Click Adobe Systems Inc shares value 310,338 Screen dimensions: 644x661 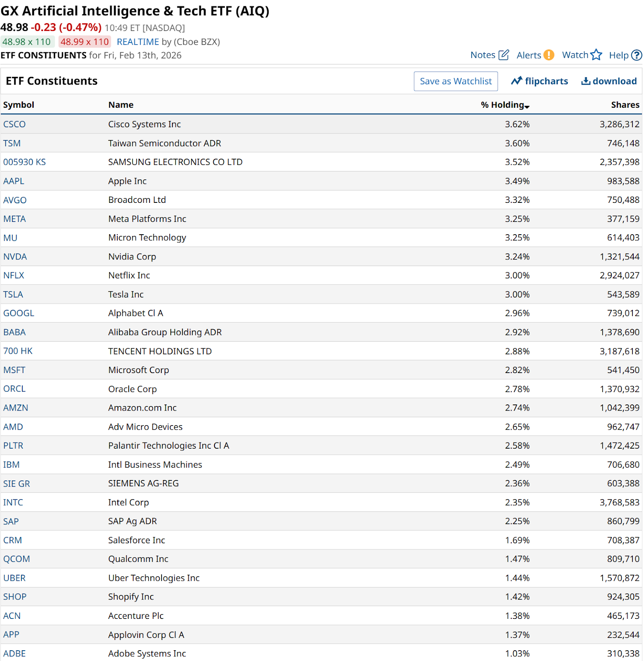point(623,654)
